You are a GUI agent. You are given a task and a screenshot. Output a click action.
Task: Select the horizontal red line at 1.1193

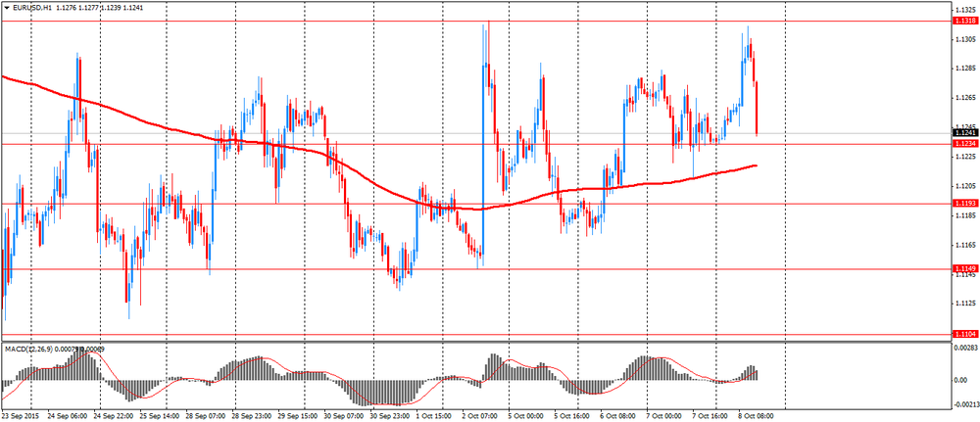475,204
